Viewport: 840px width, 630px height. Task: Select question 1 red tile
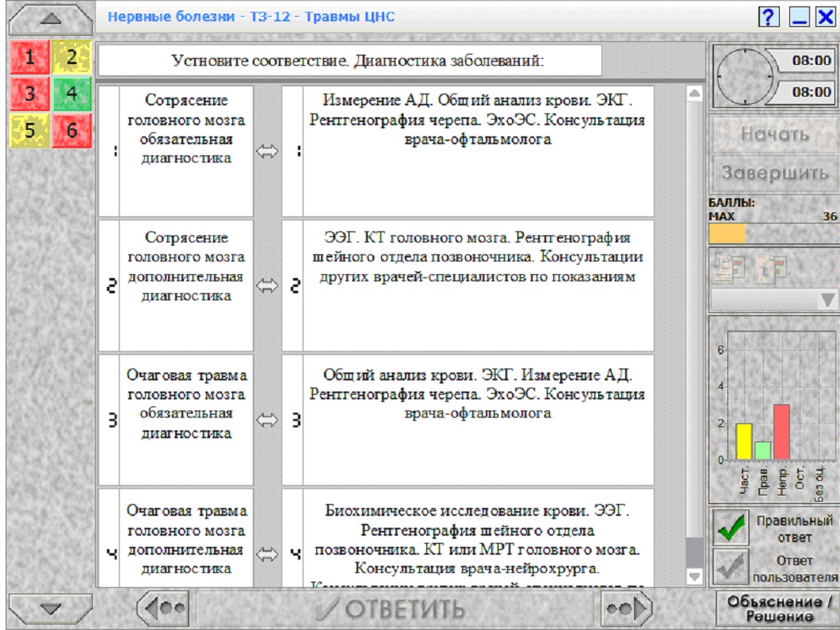(x=29, y=57)
